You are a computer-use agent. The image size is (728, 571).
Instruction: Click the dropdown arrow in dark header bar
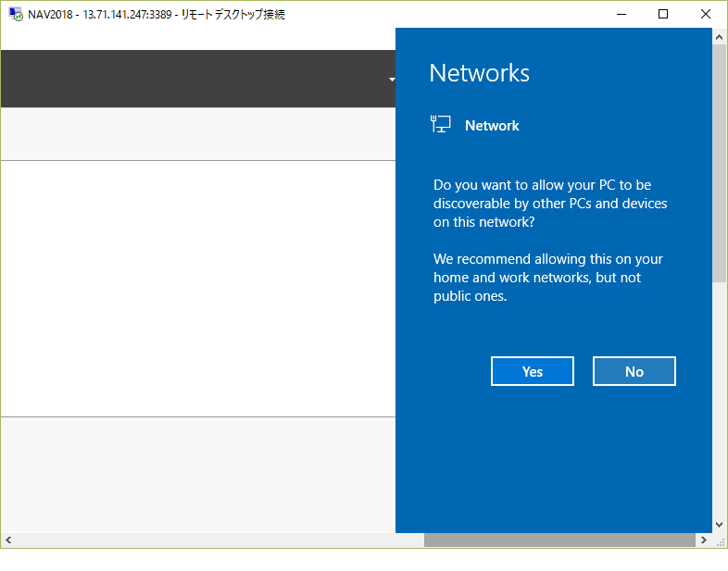tap(392, 80)
